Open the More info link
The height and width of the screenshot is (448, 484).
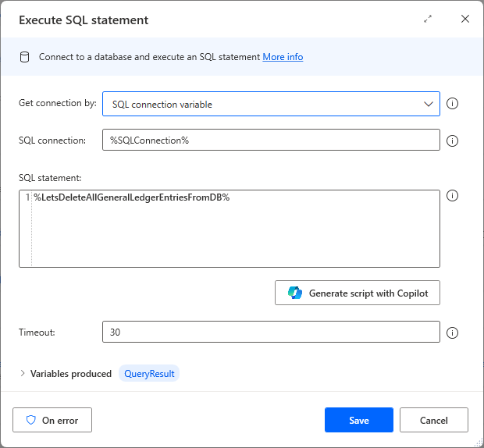(283, 57)
